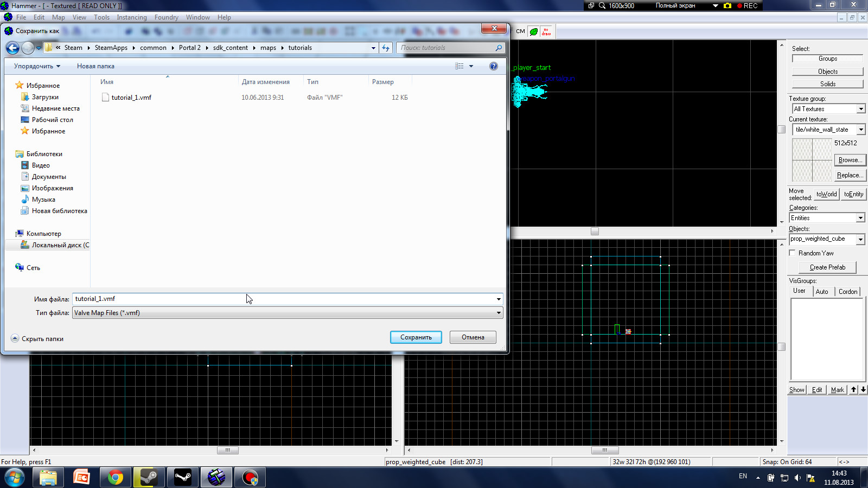Open the 'Упорядочить' organize dropdown

pos(37,66)
